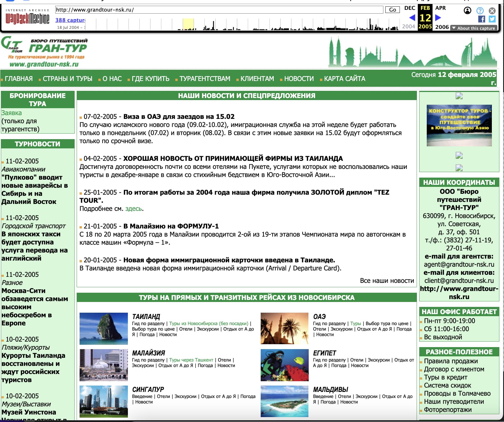Go to previous capture with left arrow
The height and width of the screenshot is (422, 504).
point(412,18)
